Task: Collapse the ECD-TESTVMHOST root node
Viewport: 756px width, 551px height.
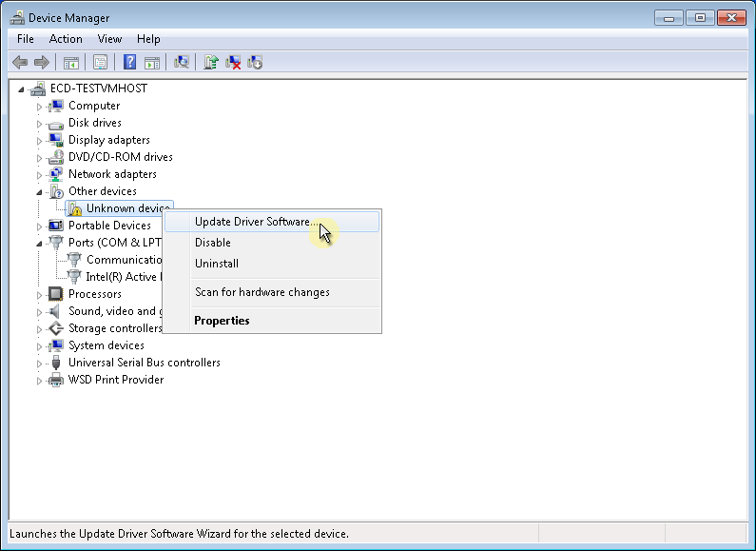Action: pos(21,89)
